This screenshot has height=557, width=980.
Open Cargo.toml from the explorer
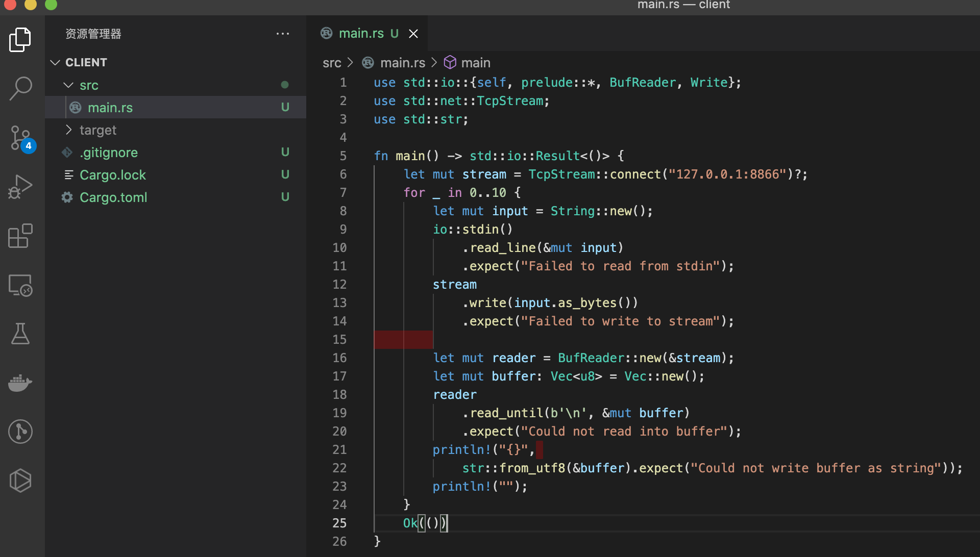coord(113,197)
